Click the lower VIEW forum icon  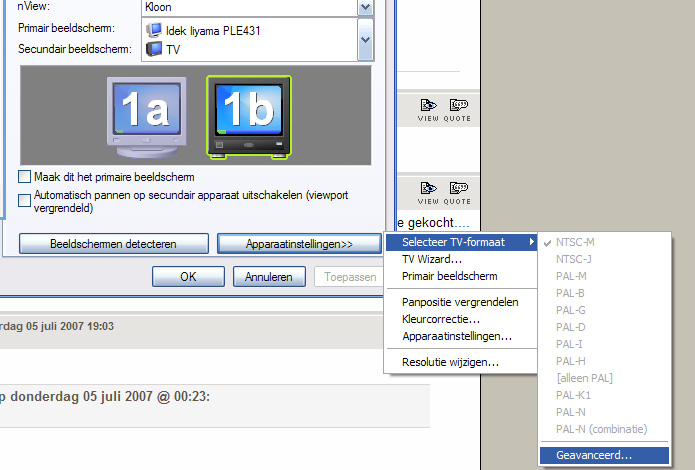point(428,193)
